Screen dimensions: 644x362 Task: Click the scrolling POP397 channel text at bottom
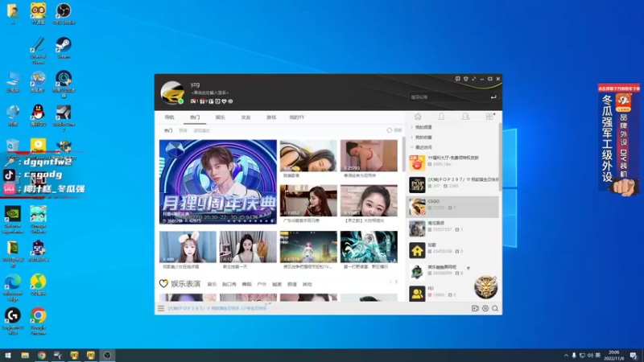(217, 308)
